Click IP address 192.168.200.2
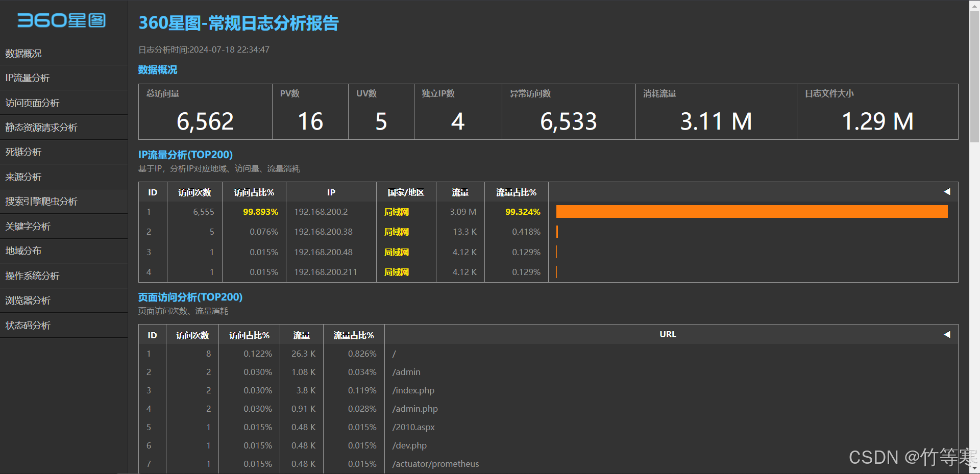 [321, 212]
